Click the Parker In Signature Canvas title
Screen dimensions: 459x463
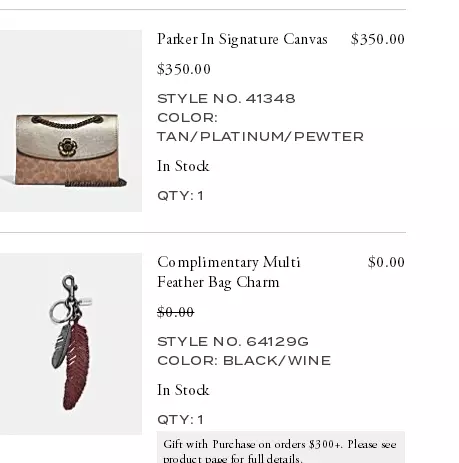242,39
